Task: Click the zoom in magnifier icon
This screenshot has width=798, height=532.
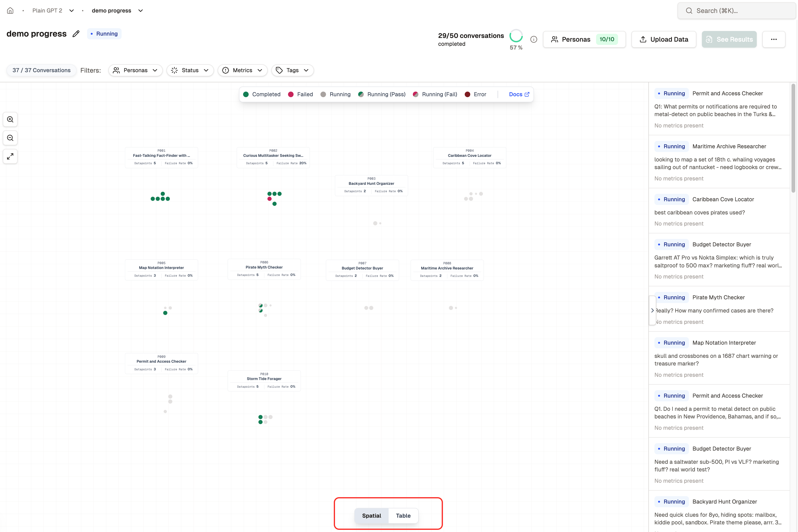Action: coord(10,119)
